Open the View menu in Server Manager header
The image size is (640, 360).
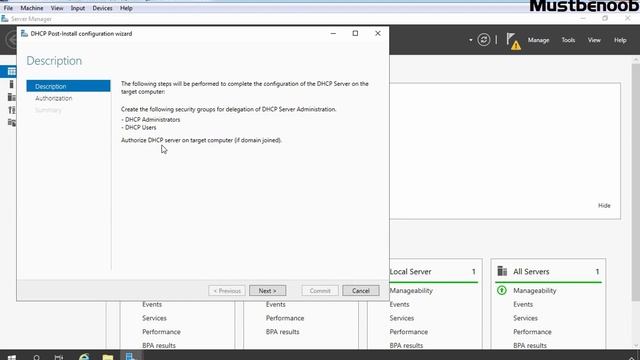[x=594, y=40]
